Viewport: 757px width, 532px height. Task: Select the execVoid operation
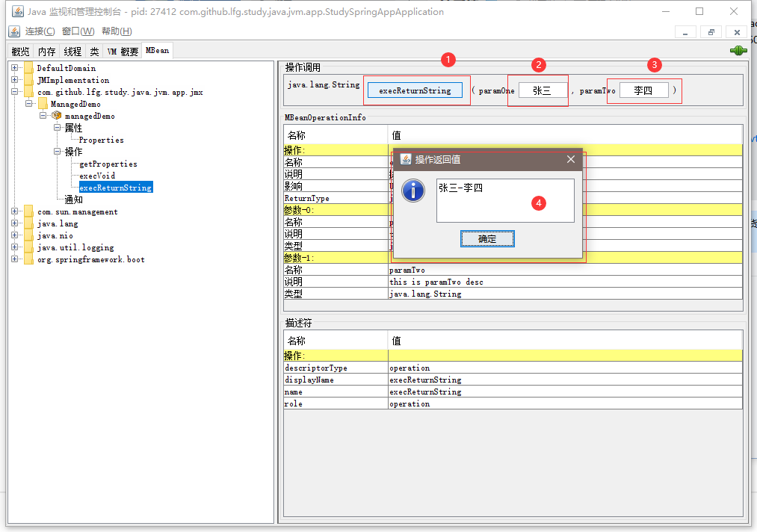click(x=97, y=176)
